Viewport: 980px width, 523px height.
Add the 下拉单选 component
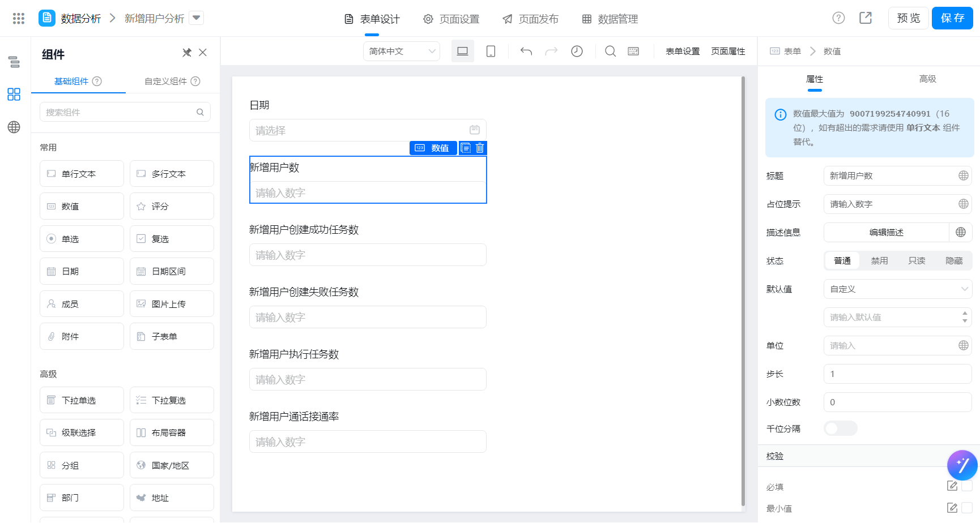(82, 400)
